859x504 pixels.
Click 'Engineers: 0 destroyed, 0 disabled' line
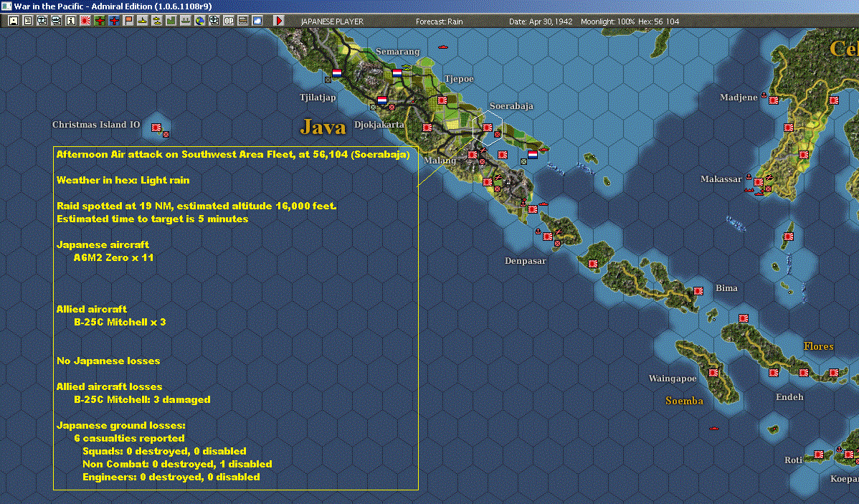click(x=171, y=477)
